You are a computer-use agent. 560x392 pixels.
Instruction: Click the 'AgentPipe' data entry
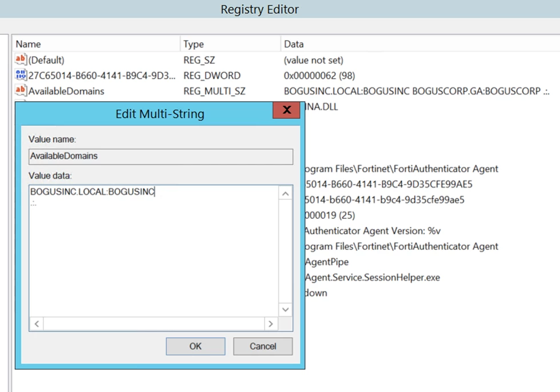tap(327, 262)
